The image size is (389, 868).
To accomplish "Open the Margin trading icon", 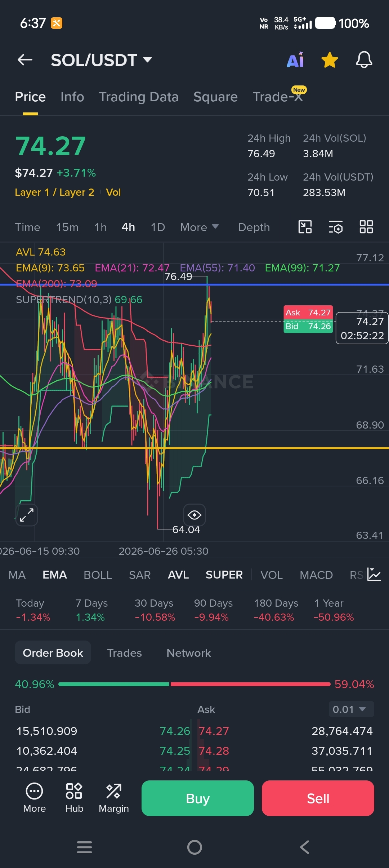I will coord(114,798).
